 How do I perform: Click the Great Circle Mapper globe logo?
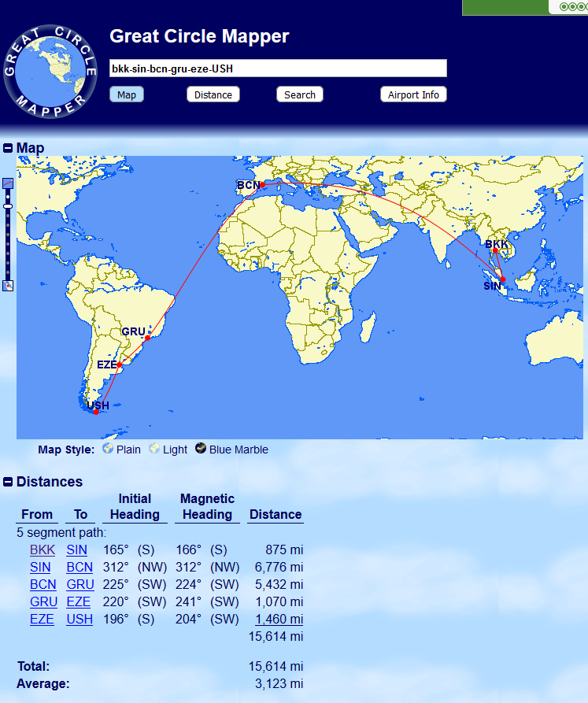[x=50, y=72]
